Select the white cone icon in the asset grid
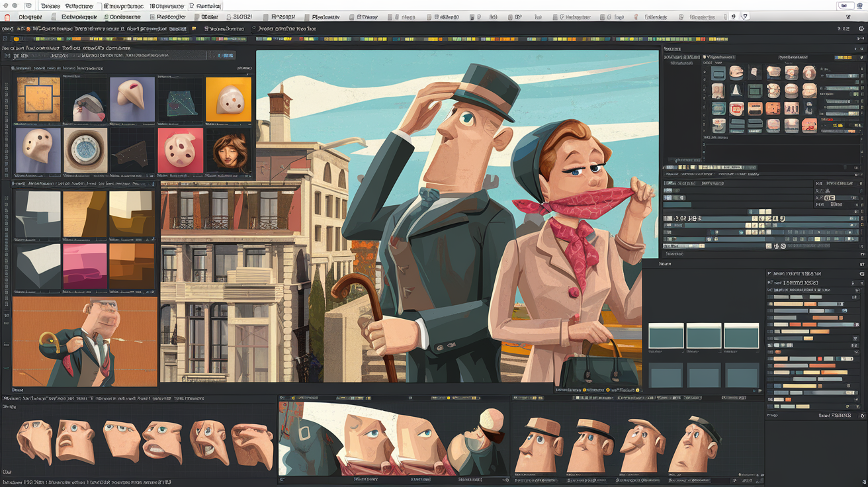The height and width of the screenshot is (487, 868). click(736, 90)
